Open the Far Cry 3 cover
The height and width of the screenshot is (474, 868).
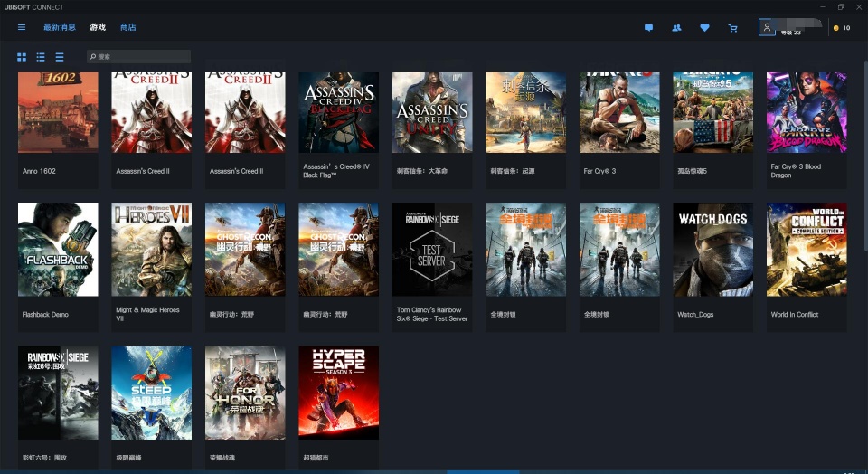pyautogui.click(x=619, y=112)
